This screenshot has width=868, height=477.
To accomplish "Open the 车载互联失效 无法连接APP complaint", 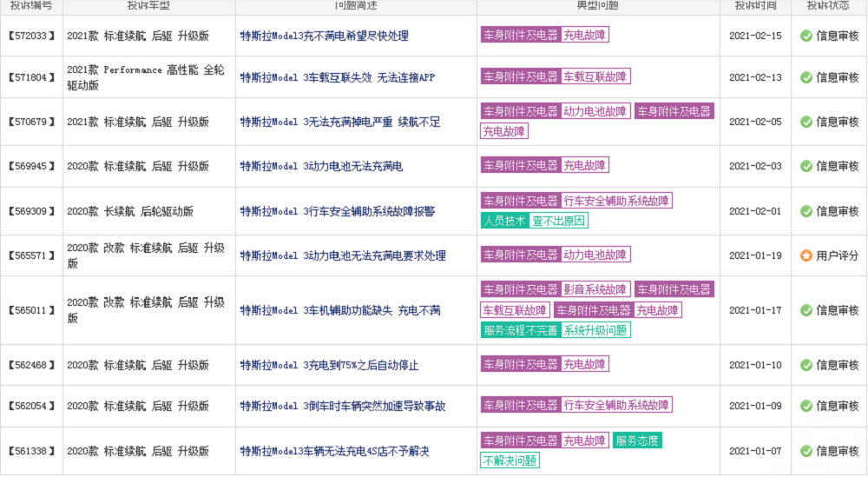I will (x=337, y=77).
